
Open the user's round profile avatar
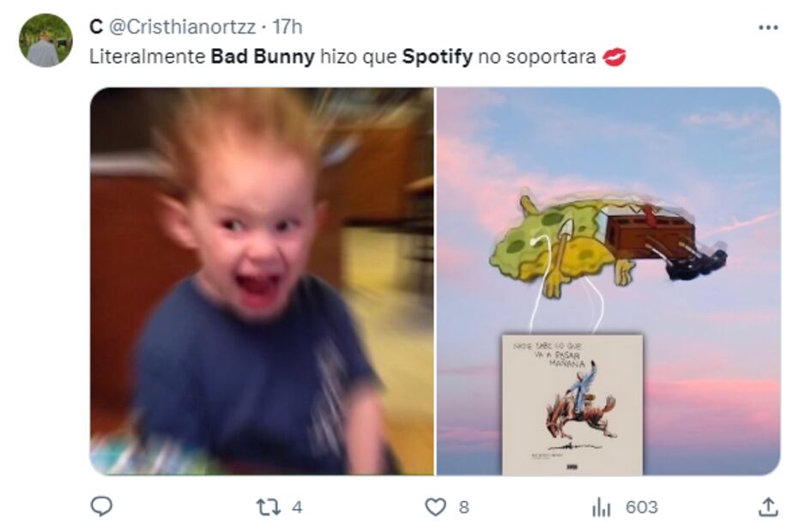(45, 40)
